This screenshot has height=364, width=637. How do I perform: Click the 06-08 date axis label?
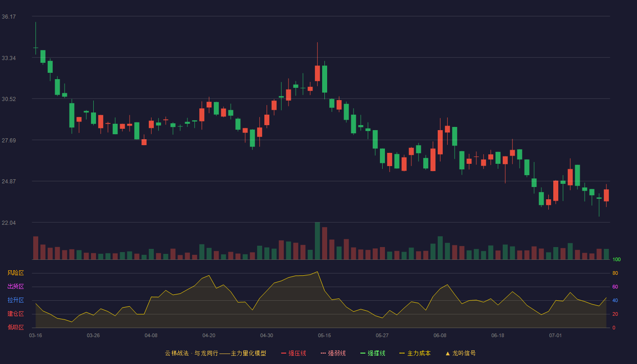click(440, 335)
